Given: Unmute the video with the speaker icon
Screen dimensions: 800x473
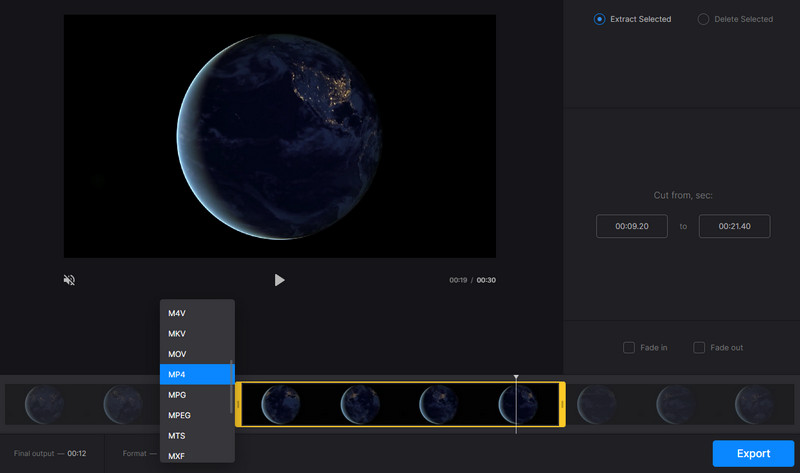Looking at the screenshot, I should (x=69, y=280).
